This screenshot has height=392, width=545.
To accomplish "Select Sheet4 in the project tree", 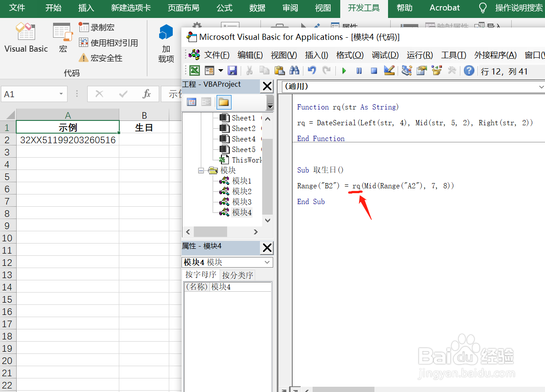I will (243, 139).
